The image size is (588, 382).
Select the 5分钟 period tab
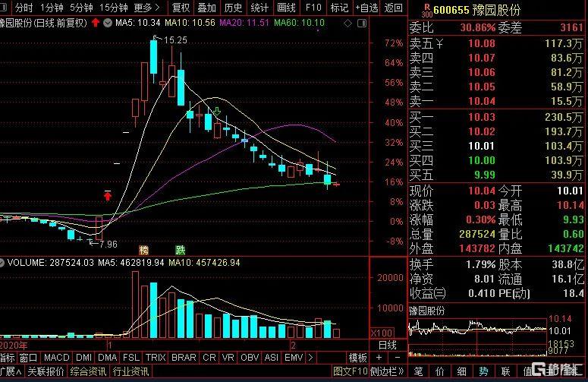(x=81, y=8)
